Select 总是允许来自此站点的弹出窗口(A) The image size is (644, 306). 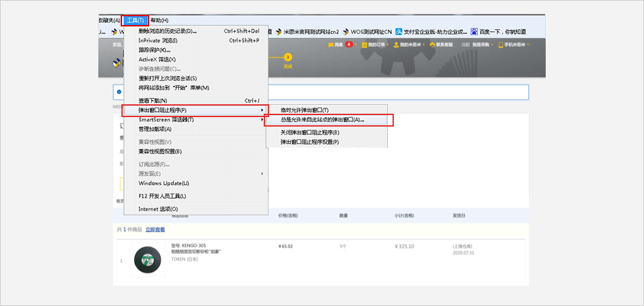tap(322, 120)
